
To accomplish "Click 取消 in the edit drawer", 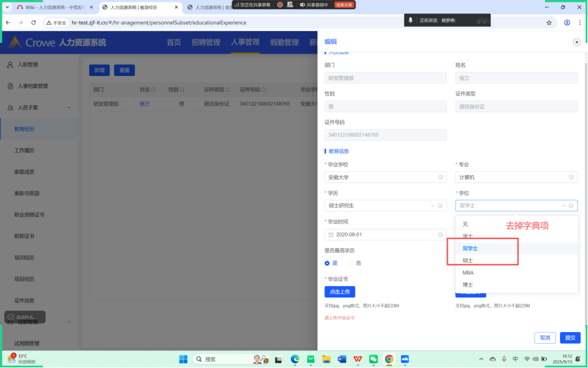I will point(545,338).
